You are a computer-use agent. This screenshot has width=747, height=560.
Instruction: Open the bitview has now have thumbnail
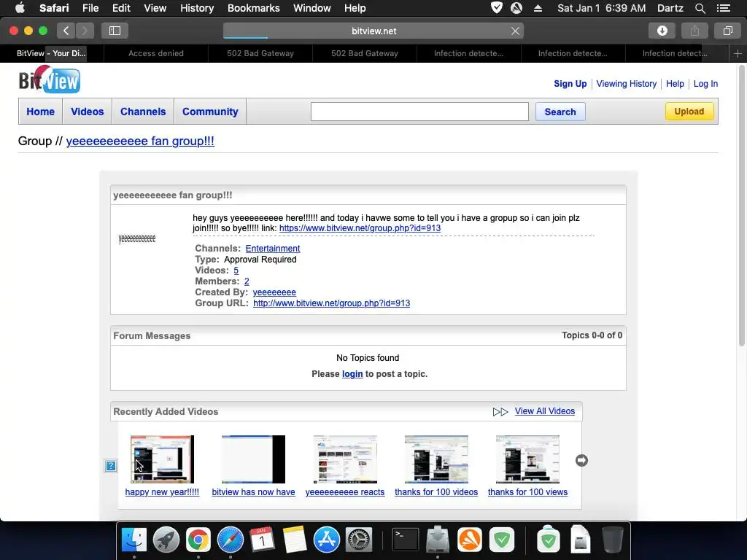tap(253, 459)
